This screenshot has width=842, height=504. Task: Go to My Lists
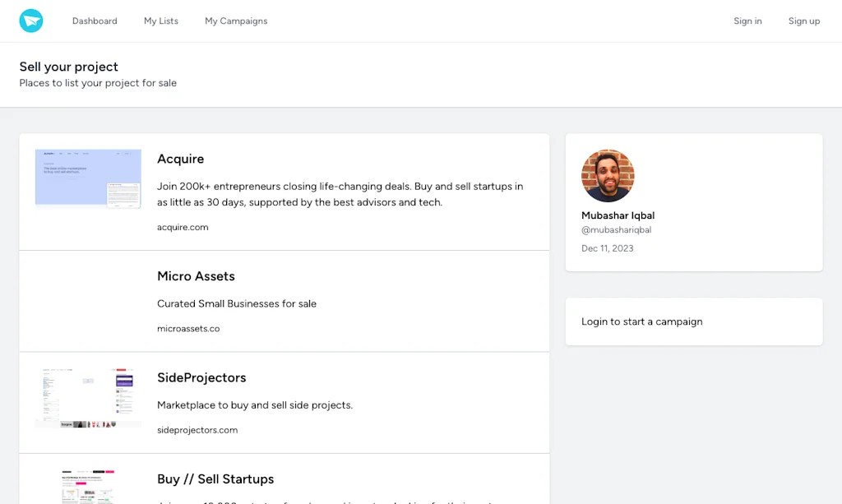161,21
